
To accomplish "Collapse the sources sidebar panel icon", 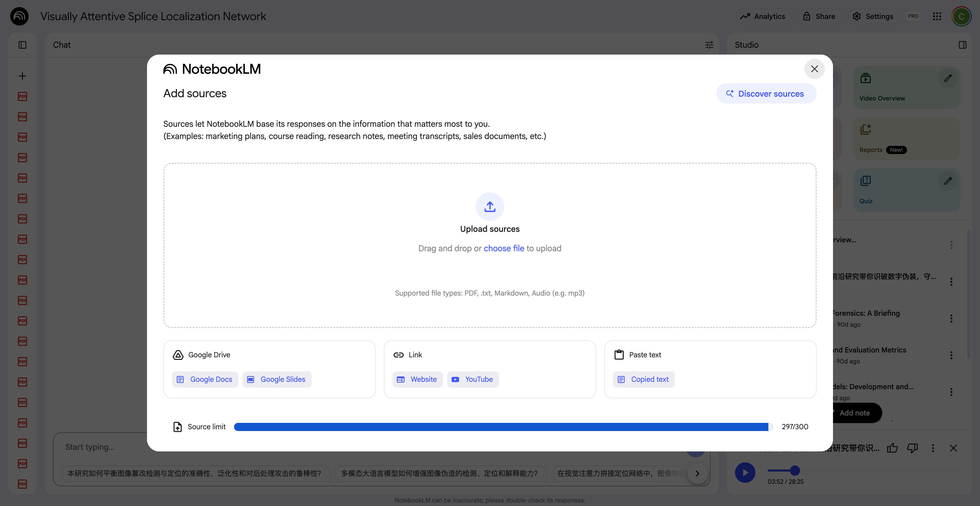I will 22,44.
